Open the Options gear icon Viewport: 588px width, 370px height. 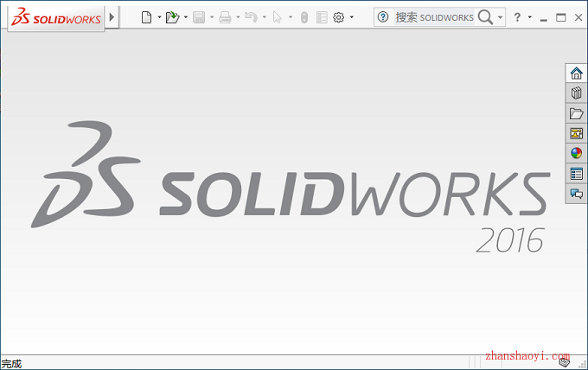pyautogui.click(x=339, y=17)
